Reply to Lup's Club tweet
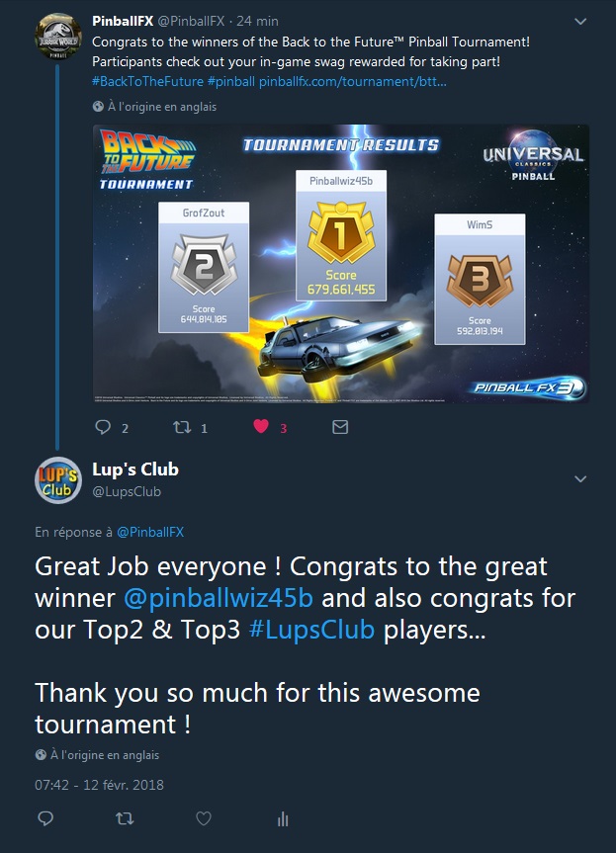 pos(45,818)
